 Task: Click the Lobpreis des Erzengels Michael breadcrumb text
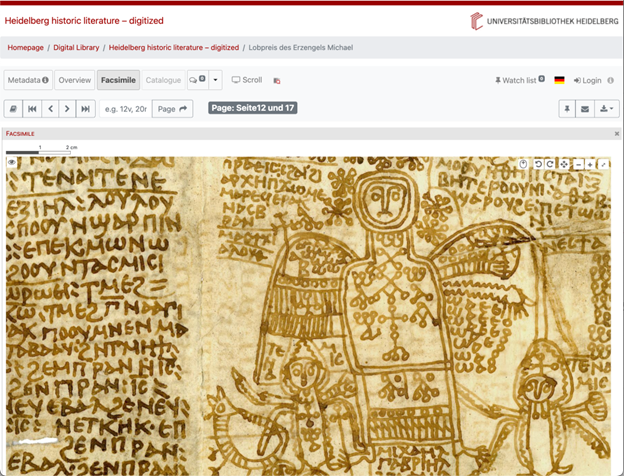(x=301, y=47)
